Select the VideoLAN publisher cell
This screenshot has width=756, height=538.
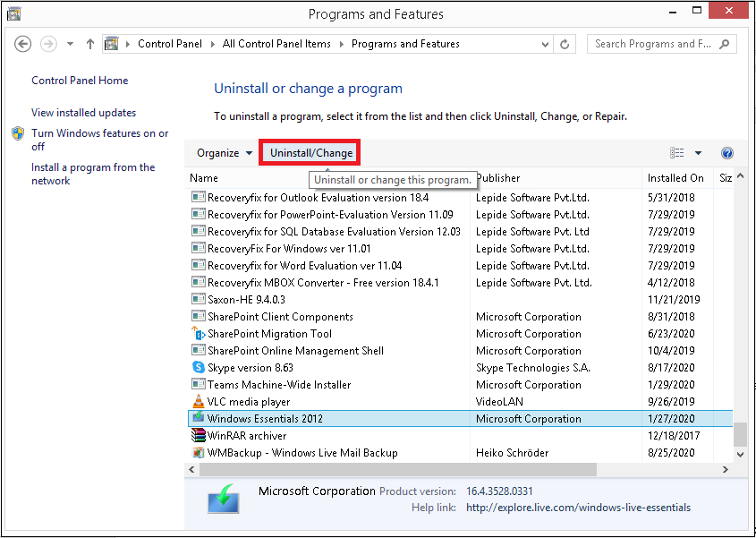(x=499, y=401)
